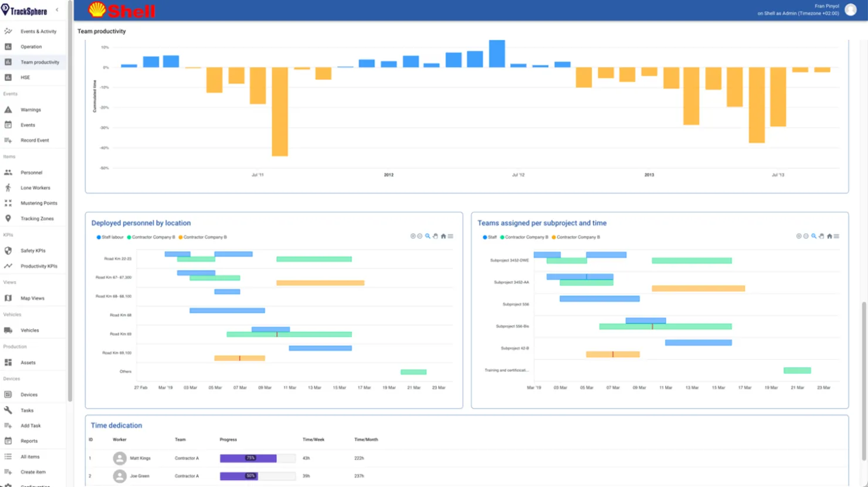Click the Create item link
Image resolution: width=868 pixels, height=487 pixels.
(32, 472)
